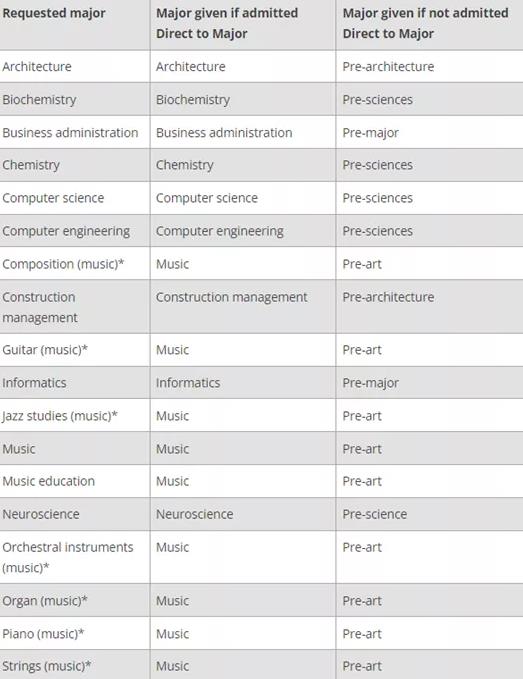
Task: Select Jazz studies (music)* cell
Action: 60,416
